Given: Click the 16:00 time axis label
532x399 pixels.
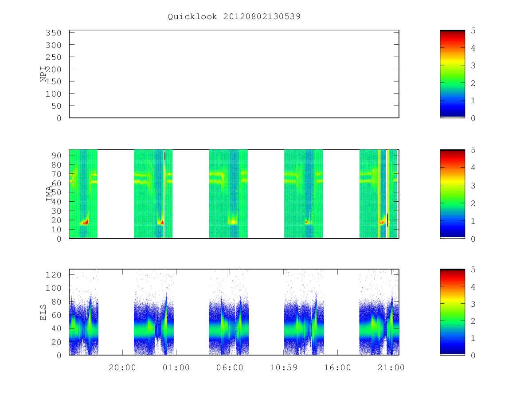Looking at the screenshot, I should point(337,368).
